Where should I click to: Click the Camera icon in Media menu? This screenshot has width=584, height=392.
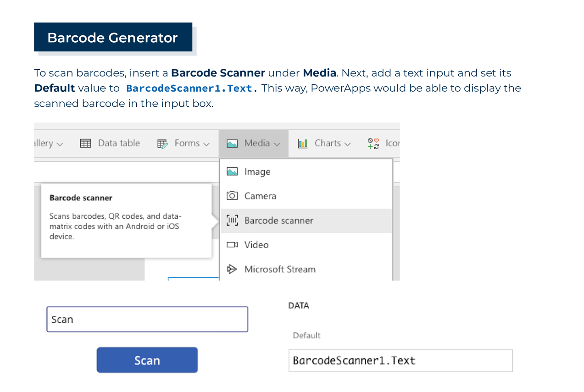pos(232,196)
